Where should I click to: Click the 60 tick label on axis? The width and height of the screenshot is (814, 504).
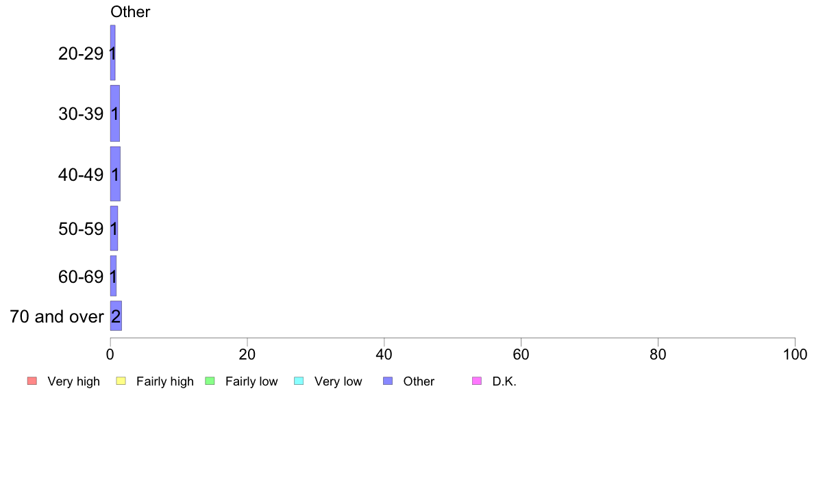pos(521,355)
